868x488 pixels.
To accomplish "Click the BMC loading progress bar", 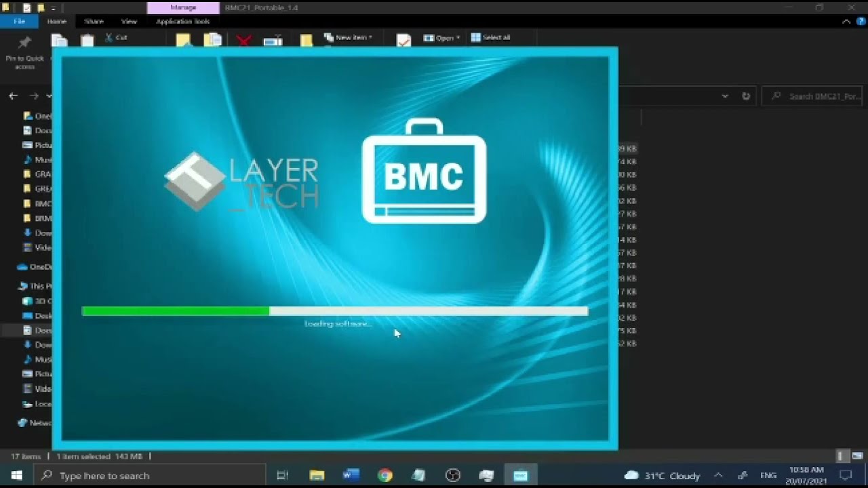I will (x=335, y=311).
